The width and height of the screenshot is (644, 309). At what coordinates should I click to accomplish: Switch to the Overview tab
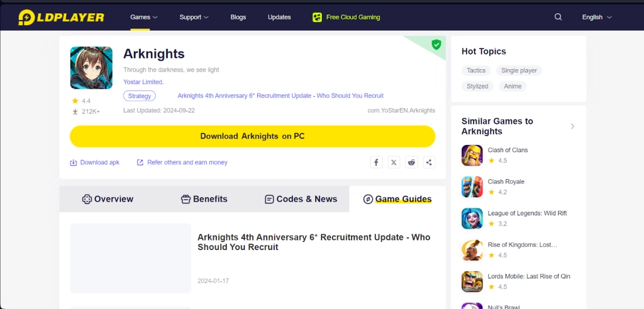pos(108,199)
